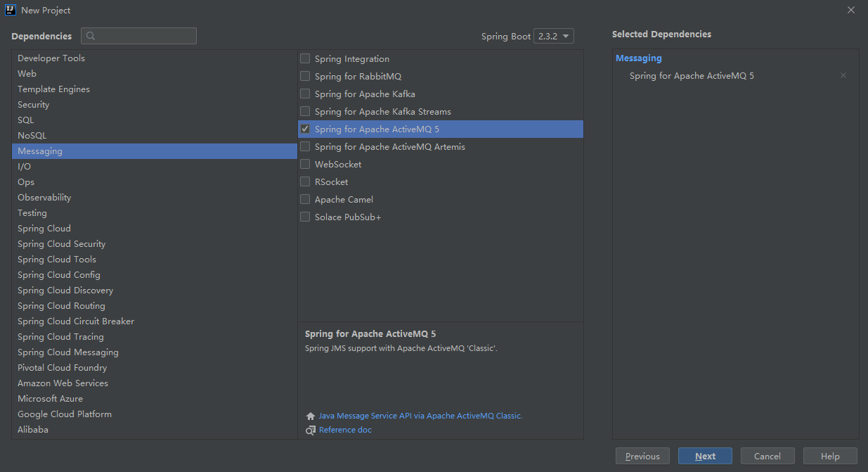The image size is (868, 472).
Task: Click the Reference doc icon
Action: (x=311, y=430)
